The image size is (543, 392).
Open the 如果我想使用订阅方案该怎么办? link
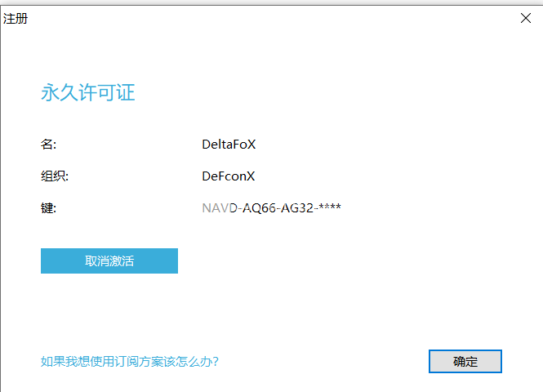(x=130, y=361)
